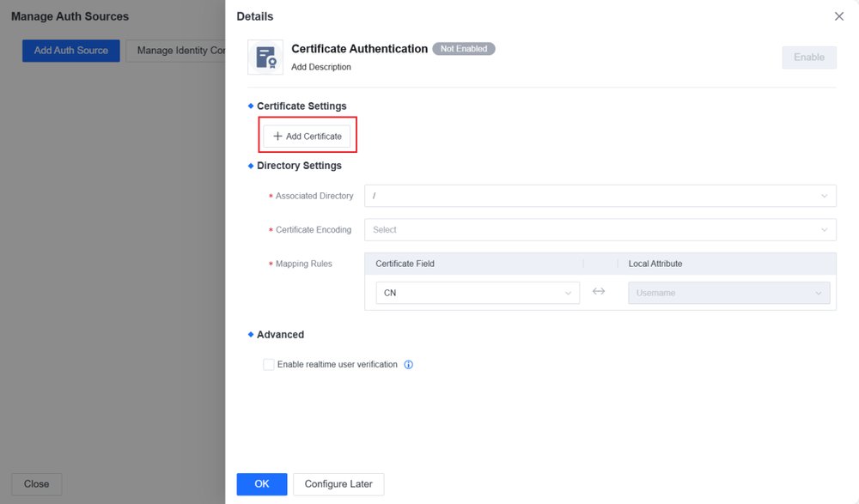Click the Add Description link
The width and height of the screenshot is (859, 504).
click(321, 67)
